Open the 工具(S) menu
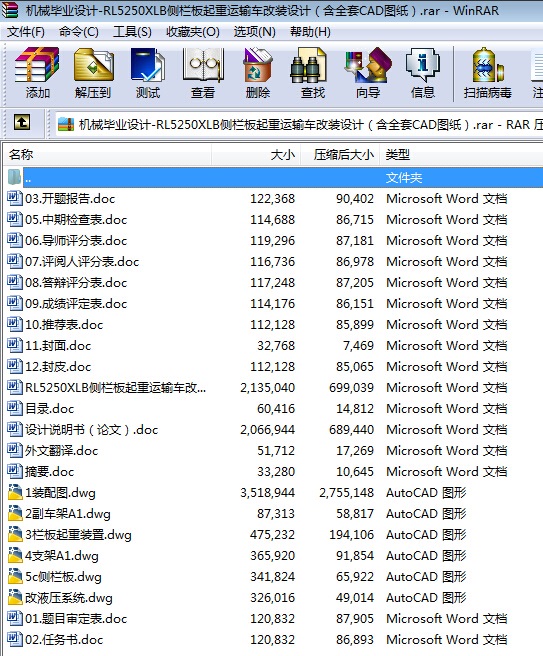The height and width of the screenshot is (656, 543). (132, 32)
